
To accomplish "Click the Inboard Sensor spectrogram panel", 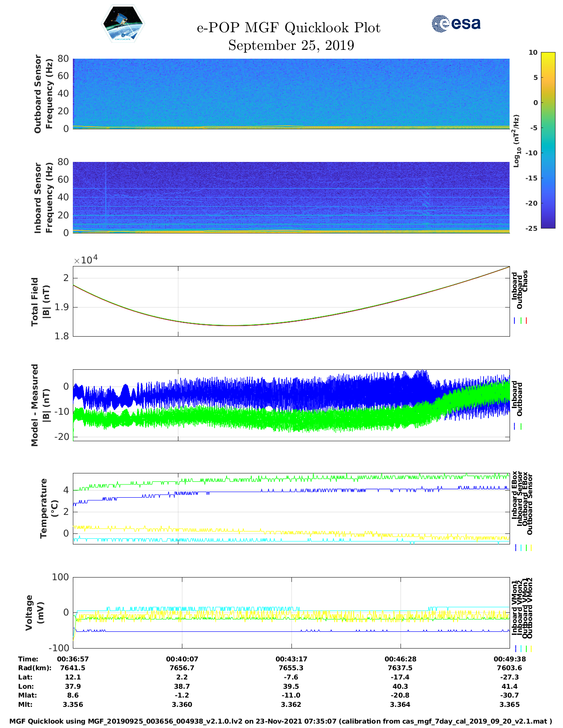I will tap(291, 197).
